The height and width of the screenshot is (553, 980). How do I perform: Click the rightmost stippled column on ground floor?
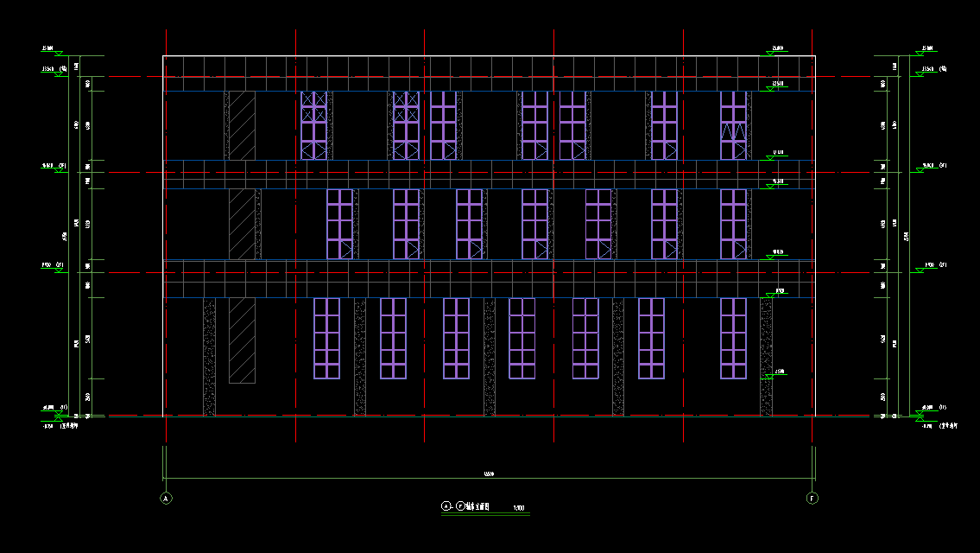click(x=766, y=357)
